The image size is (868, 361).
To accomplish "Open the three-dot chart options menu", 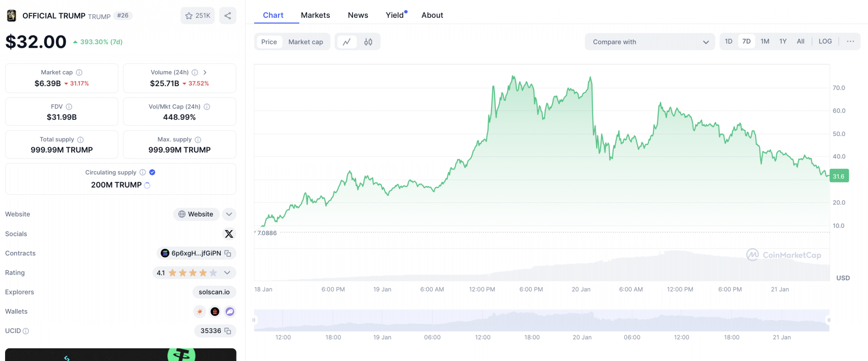I will pos(850,42).
